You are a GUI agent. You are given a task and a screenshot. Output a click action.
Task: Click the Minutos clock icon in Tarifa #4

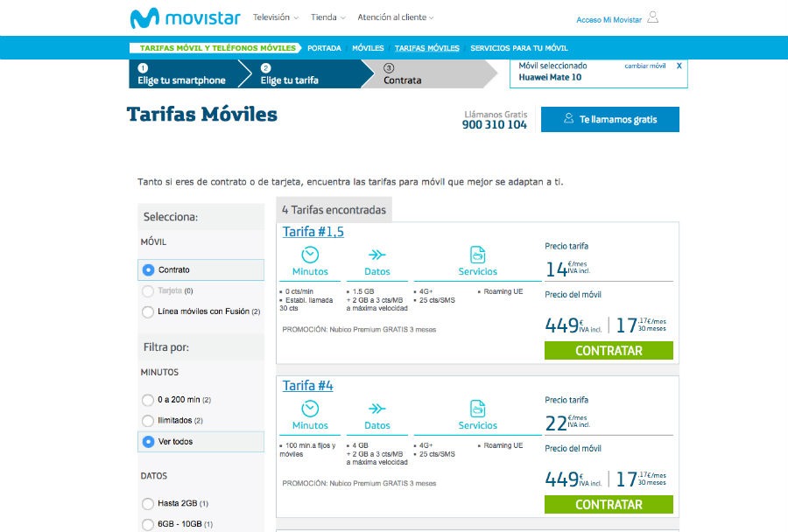pos(310,409)
